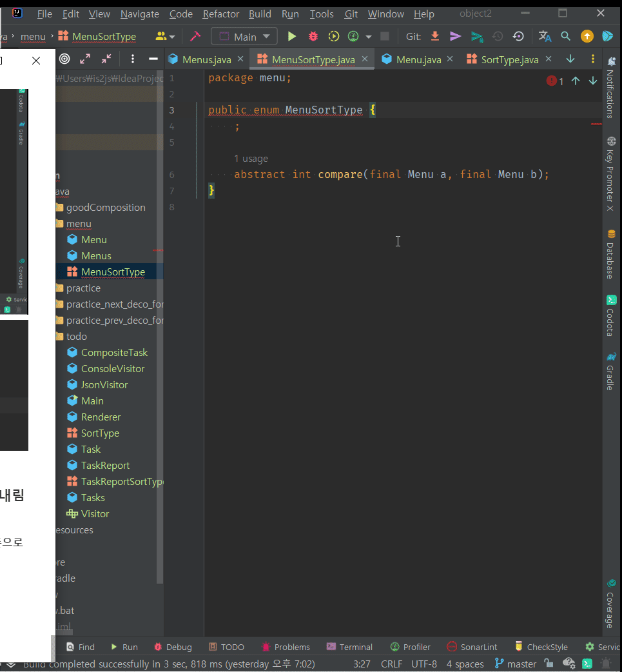Open the Profiler run icon in toolbar
Image resolution: width=622 pixels, height=672 pixels.
353,36
